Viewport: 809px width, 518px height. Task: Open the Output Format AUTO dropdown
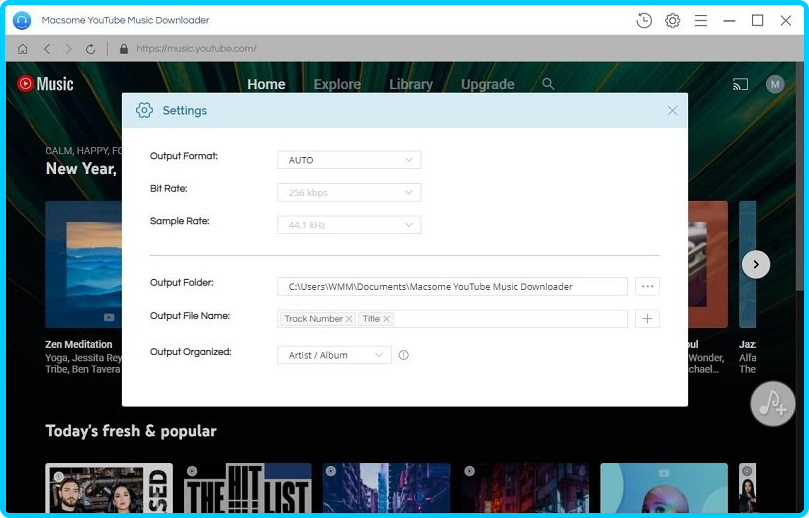tap(349, 160)
